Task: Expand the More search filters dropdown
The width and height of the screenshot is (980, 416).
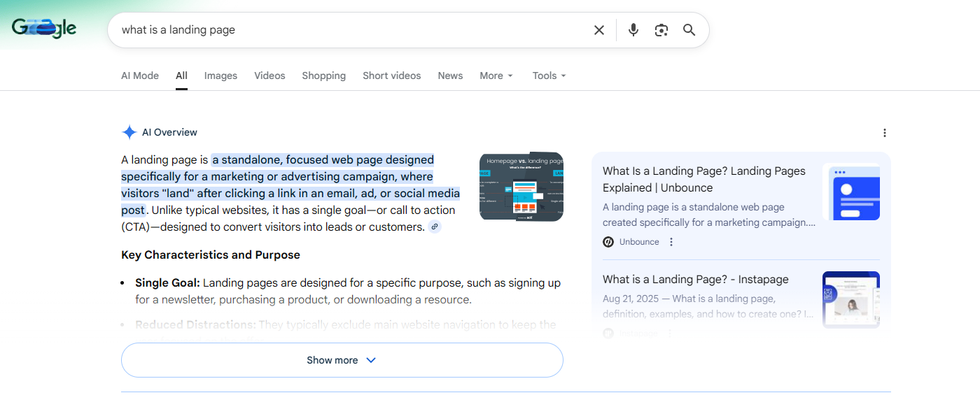Action: click(496, 76)
